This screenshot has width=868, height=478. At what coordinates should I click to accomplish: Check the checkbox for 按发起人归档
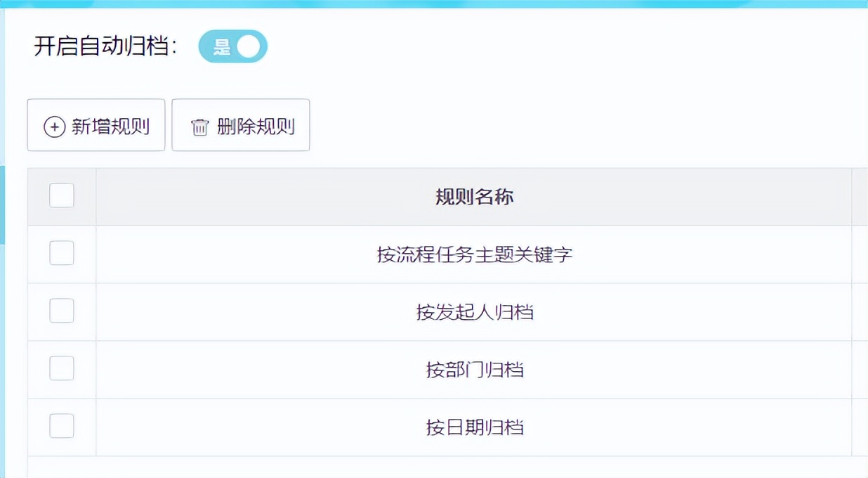61,311
